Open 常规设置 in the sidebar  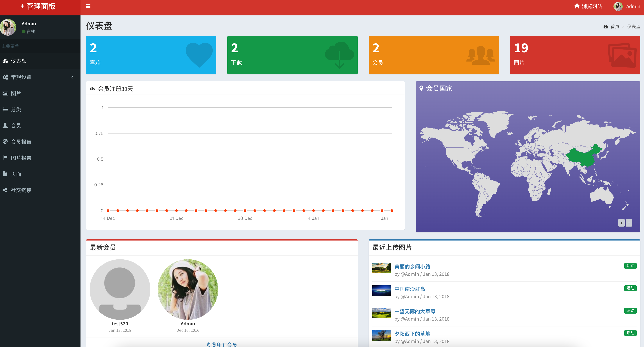[x=40, y=77]
